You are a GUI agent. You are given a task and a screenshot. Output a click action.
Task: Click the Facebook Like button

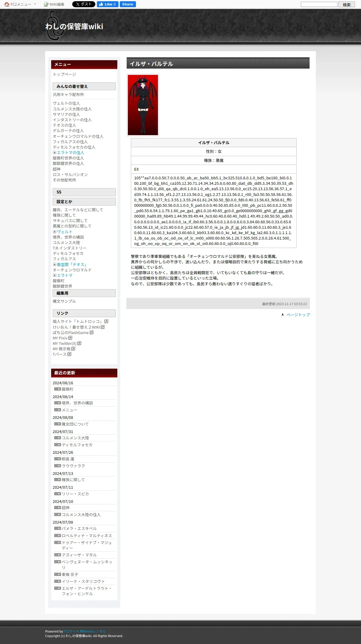tap(107, 4)
